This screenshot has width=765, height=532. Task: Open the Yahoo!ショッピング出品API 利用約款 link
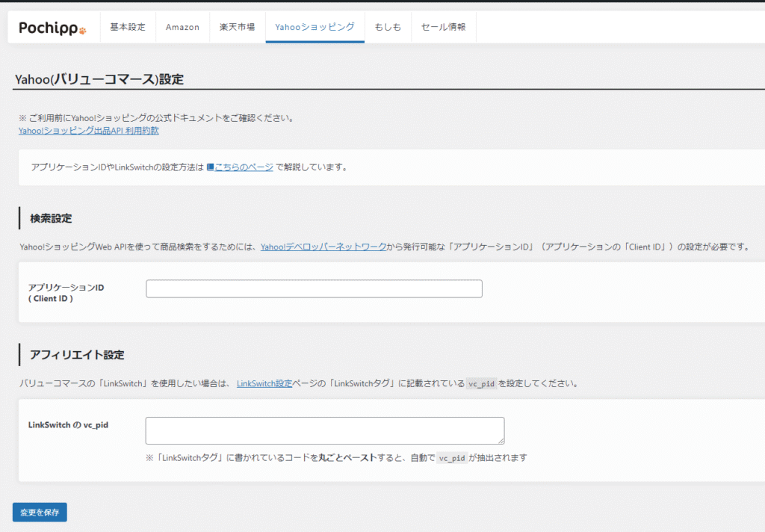[x=89, y=131]
